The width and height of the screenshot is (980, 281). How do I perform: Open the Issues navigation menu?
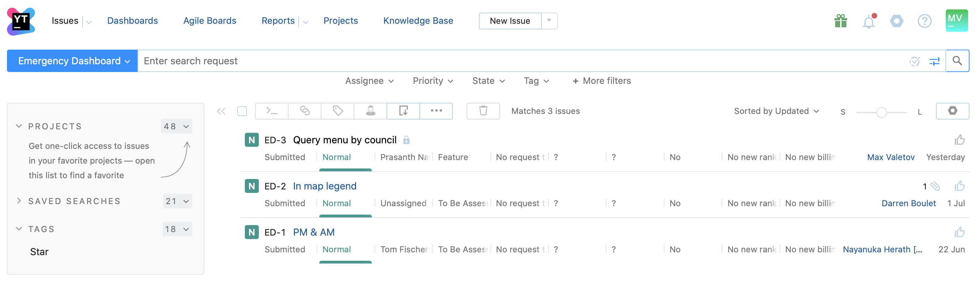click(x=65, y=21)
